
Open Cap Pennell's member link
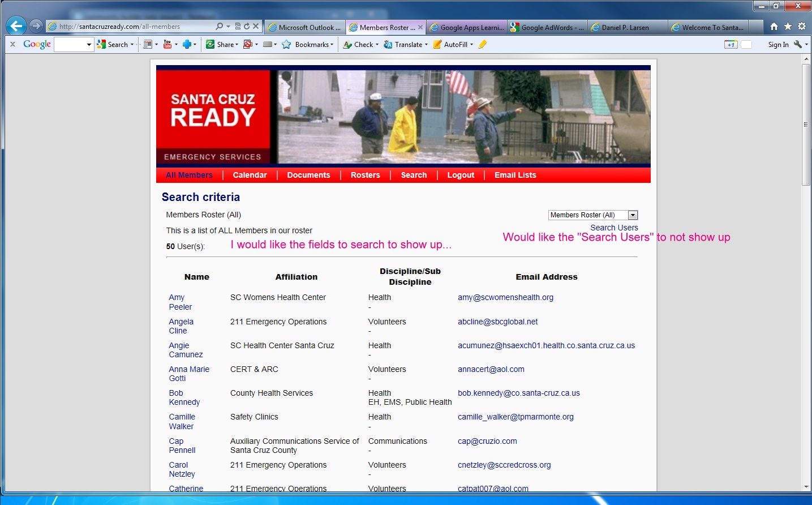click(x=182, y=446)
